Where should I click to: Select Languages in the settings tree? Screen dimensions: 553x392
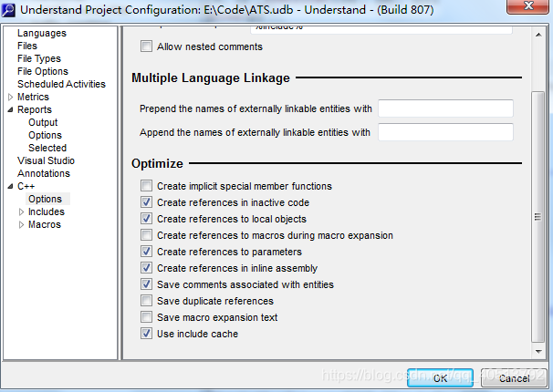[42, 33]
